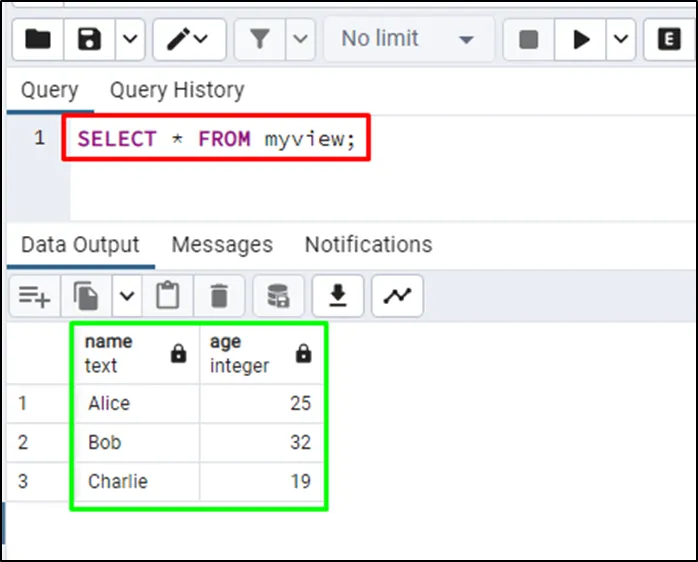Click the Save Data Changes database icon
Image resolution: width=698 pixels, height=562 pixels.
(278, 296)
